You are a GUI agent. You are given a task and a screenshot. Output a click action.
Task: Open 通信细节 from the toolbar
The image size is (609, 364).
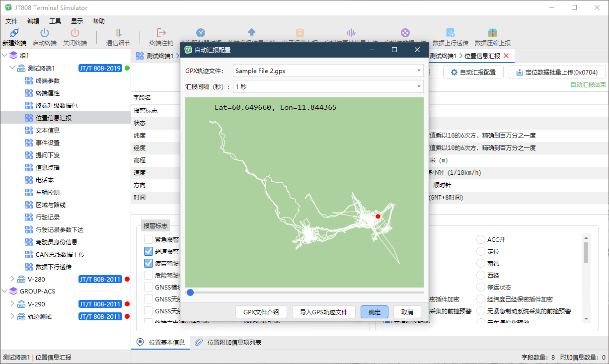click(118, 33)
